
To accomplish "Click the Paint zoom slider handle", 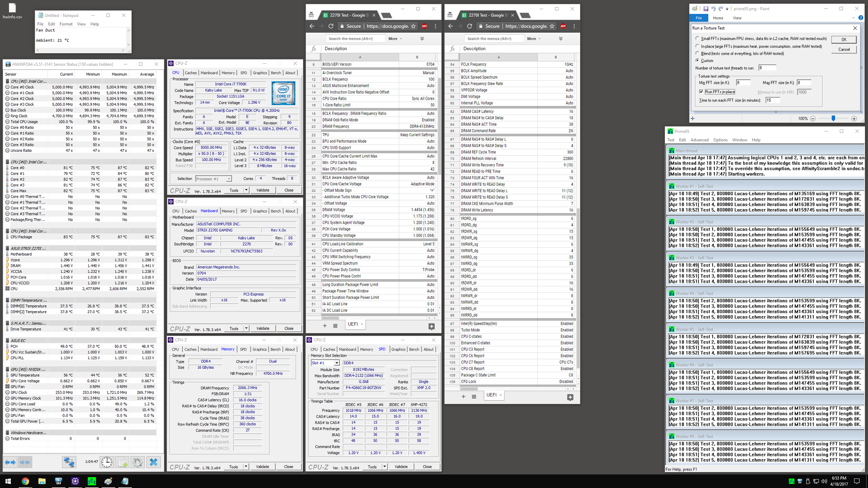I will point(833,118).
